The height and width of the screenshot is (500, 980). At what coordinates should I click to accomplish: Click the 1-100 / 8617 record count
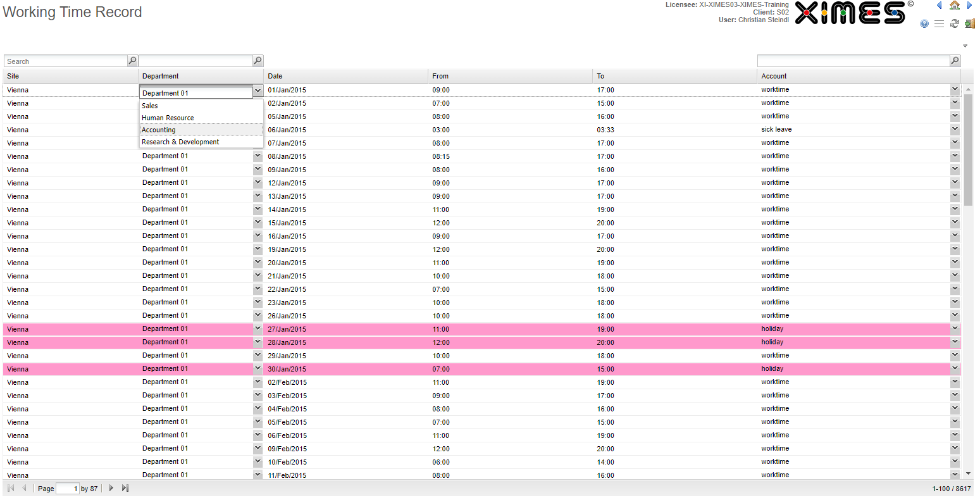click(951, 489)
